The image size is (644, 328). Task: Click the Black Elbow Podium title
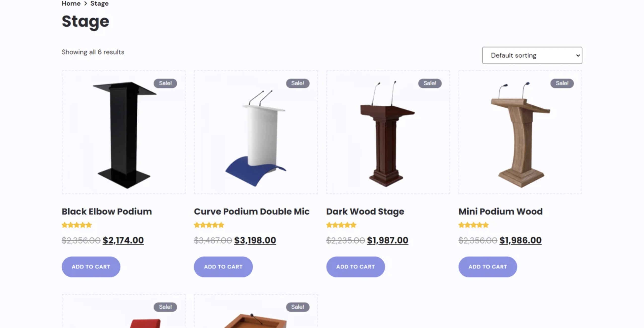pos(107,211)
